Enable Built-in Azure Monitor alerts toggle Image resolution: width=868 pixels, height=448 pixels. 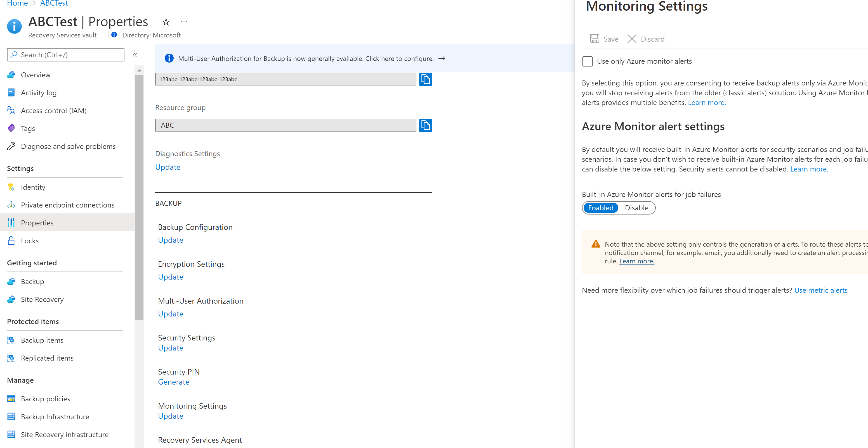tap(600, 208)
